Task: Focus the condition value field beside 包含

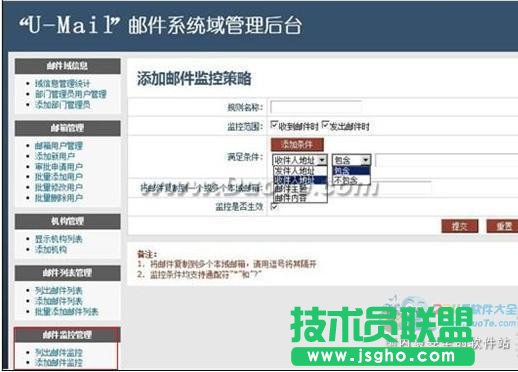Action: coord(447,160)
